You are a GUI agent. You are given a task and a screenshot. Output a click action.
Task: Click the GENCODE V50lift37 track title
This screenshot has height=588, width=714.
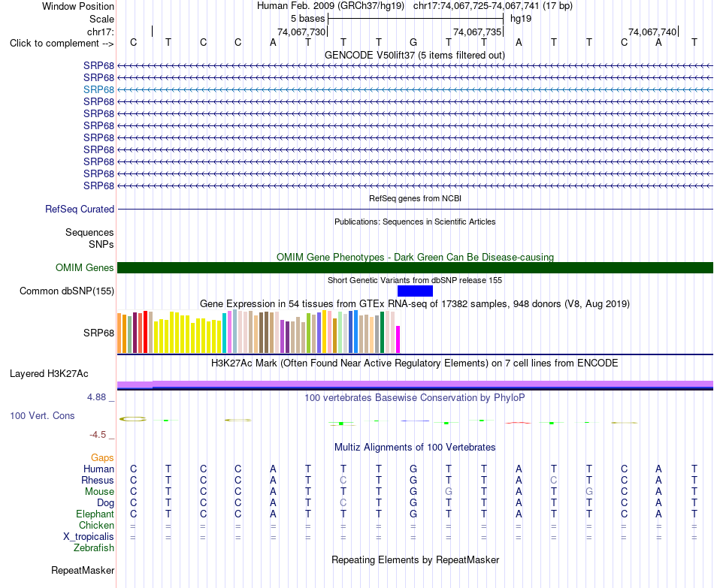(414, 55)
